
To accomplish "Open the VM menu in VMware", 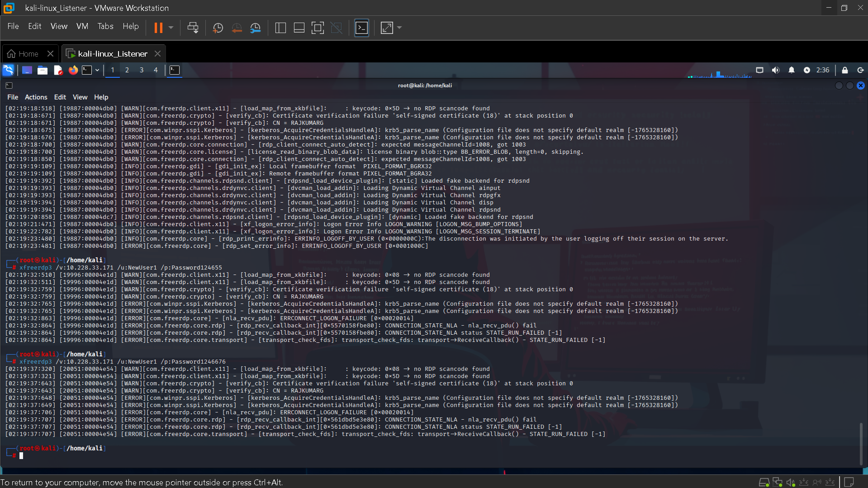I will (82, 26).
